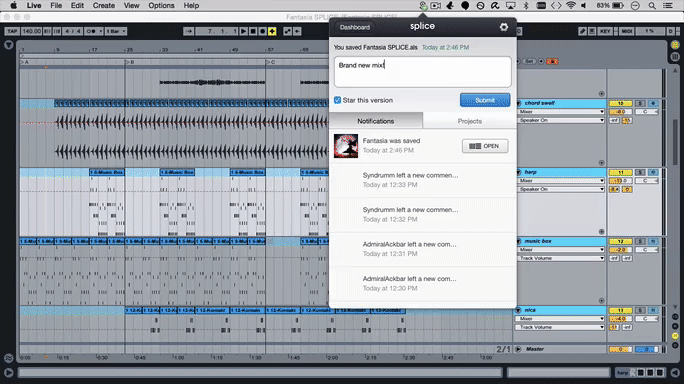Open the Create menu
Image resolution: width=684 pixels, height=384 pixels.
click(104, 6)
